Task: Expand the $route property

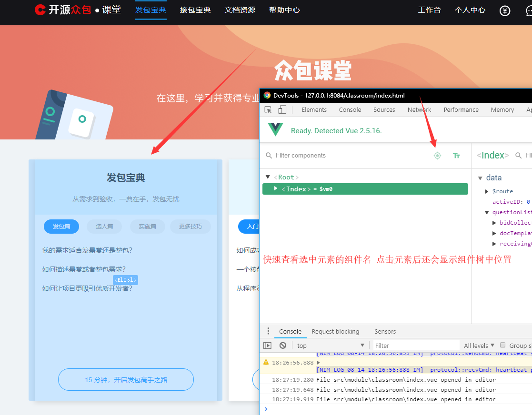Action: pyautogui.click(x=487, y=192)
